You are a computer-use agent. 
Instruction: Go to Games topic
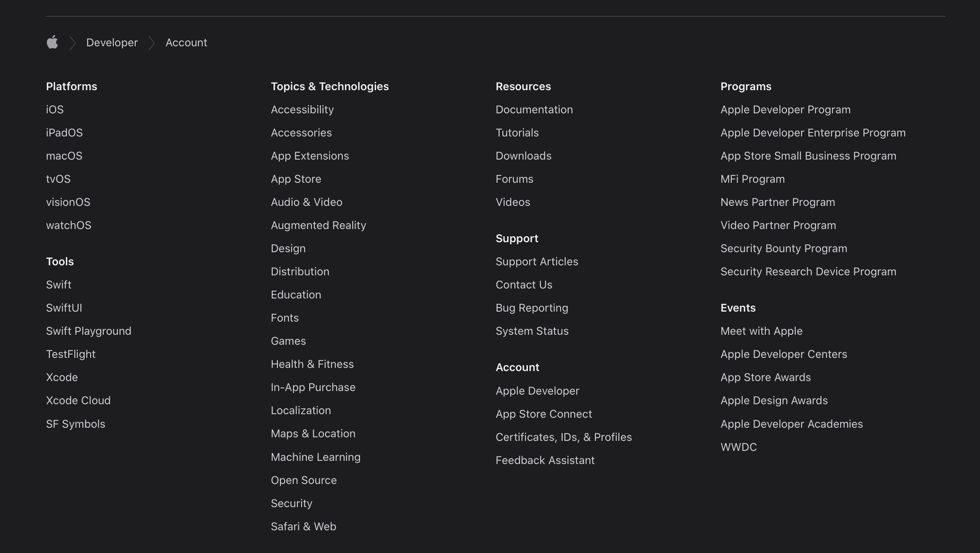[288, 341]
